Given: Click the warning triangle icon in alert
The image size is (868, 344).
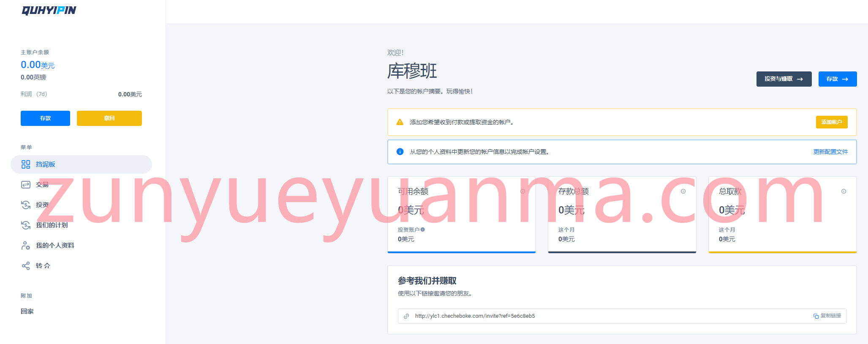Looking at the screenshot, I should tap(400, 122).
